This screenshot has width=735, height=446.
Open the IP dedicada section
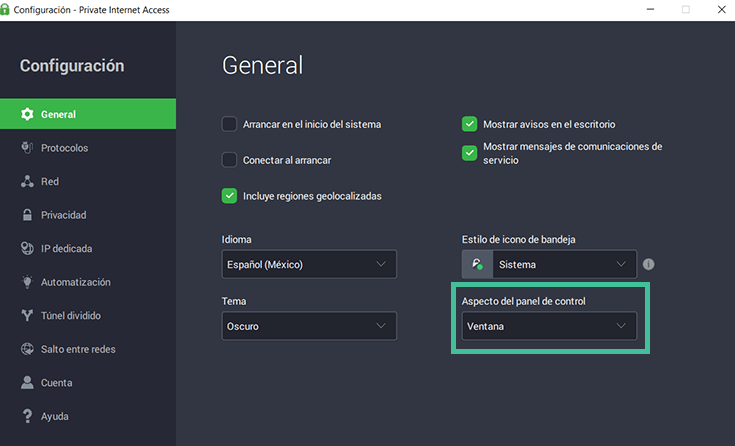(x=88, y=249)
